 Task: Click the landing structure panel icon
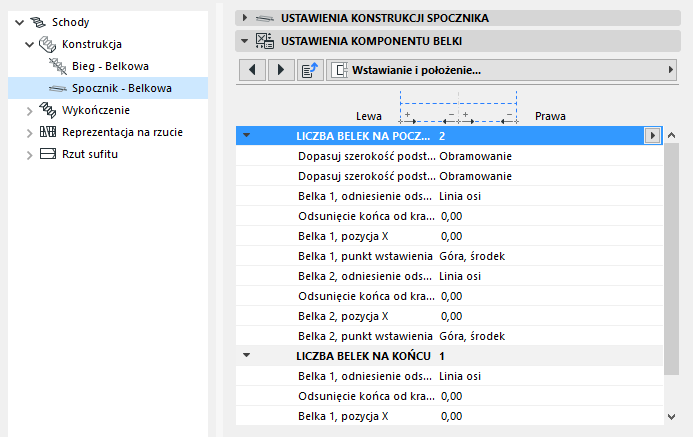point(265,19)
